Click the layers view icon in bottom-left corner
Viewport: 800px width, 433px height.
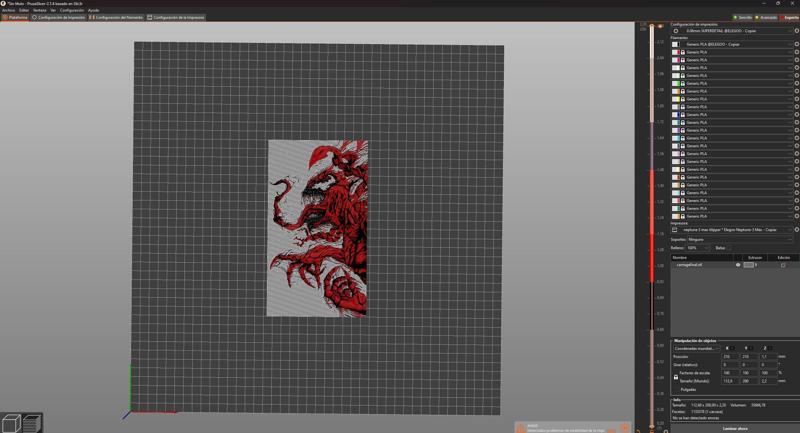coord(31,423)
